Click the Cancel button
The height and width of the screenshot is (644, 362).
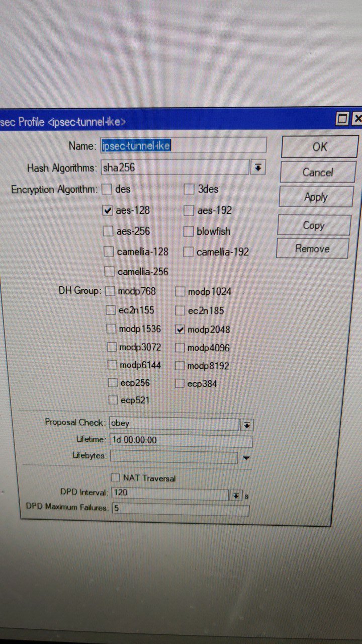point(318,172)
